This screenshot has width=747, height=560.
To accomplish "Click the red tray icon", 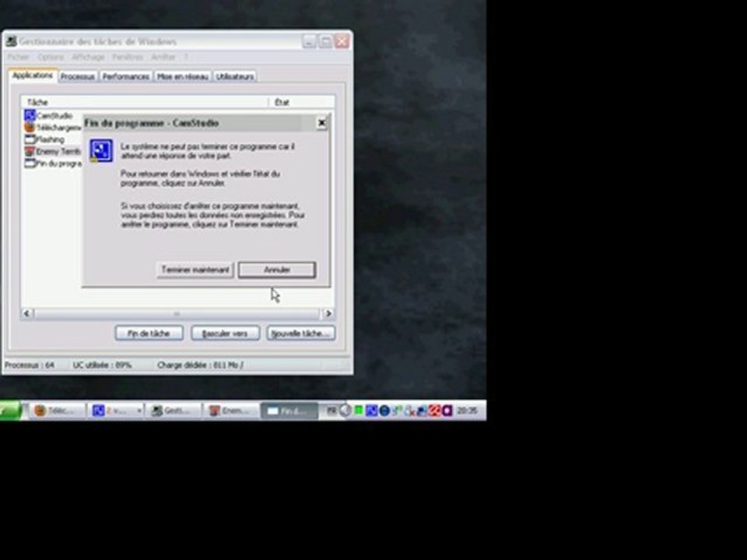I will pyautogui.click(x=434, y=411).
